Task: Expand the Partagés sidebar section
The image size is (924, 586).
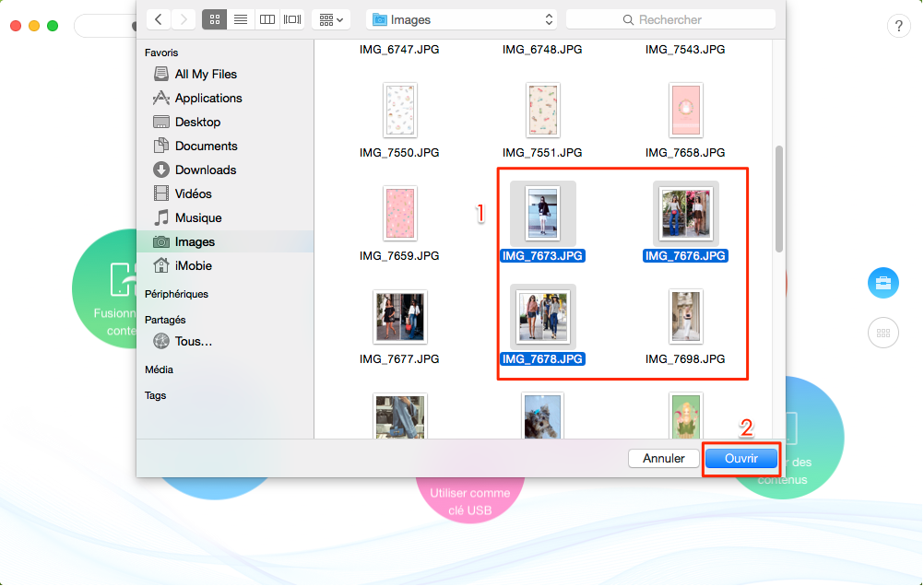Action: pos(165,320)
